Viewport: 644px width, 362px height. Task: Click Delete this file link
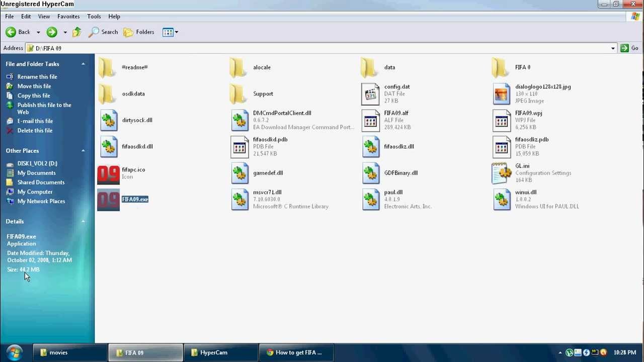[35, 131]
